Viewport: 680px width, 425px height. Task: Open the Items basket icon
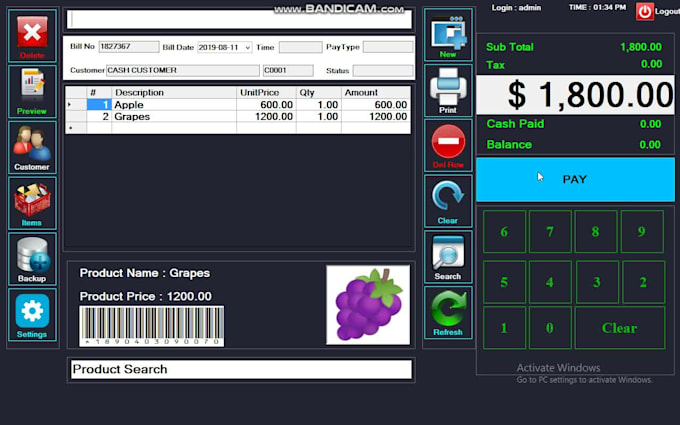(x=32, y=203)
